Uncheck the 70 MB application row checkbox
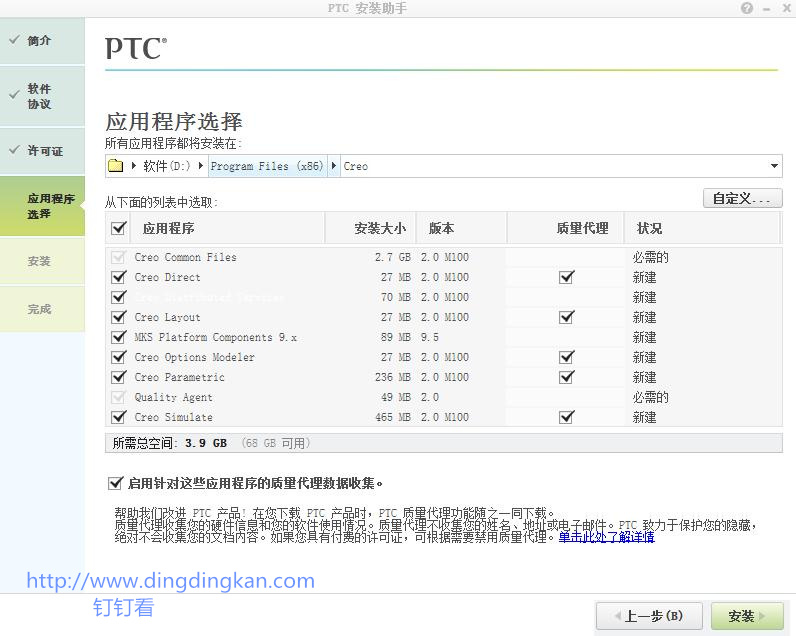796x636 pixels. click(x=118, y=297)
